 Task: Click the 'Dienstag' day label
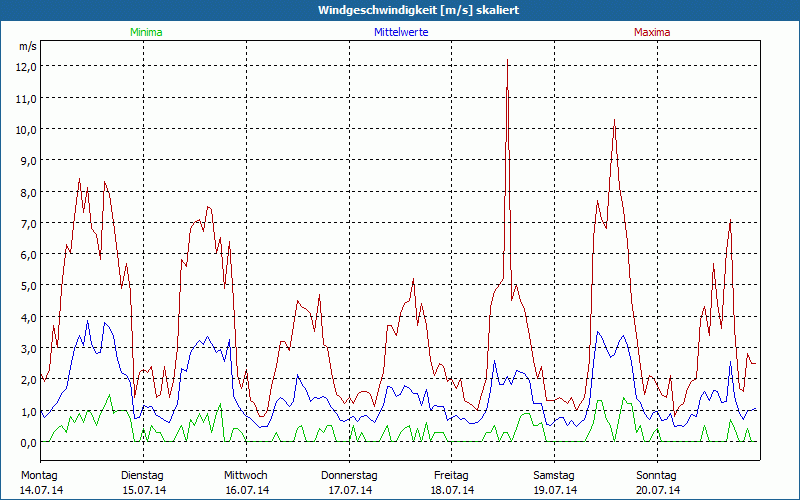click(142, 476)
